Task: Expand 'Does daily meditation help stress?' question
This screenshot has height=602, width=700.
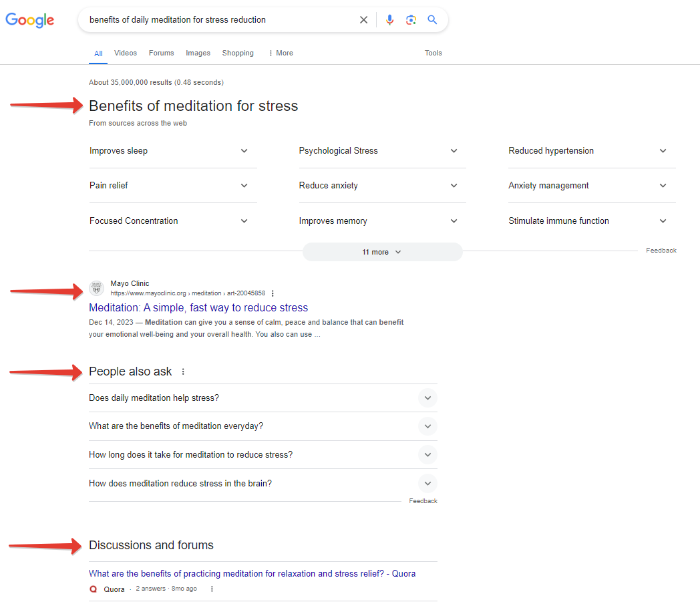Action: click(427, 398)
